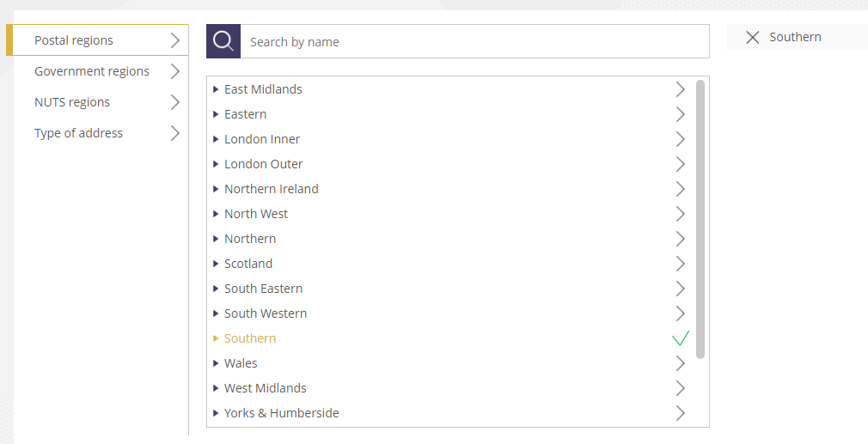Click the magnifying glass search icon
Image resolution: width=868 pixels, height=444 pixels.
click(x=223, y=41)
